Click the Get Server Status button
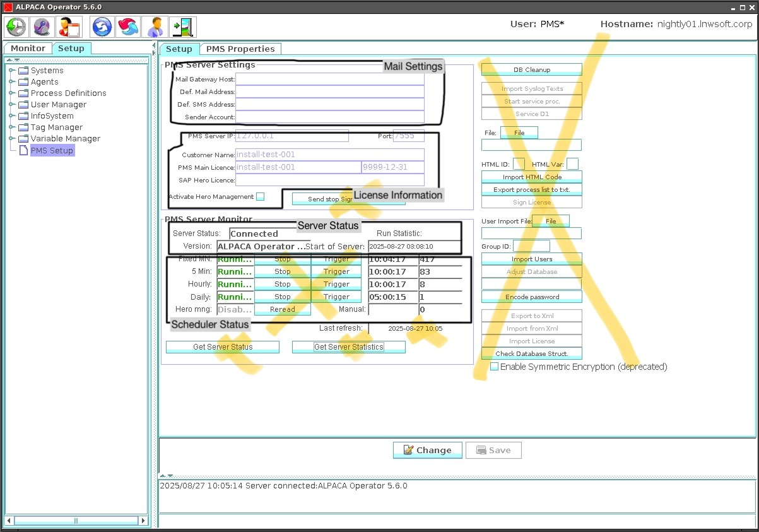This screenshot has height=532, width=759. (x=223, y=346)
